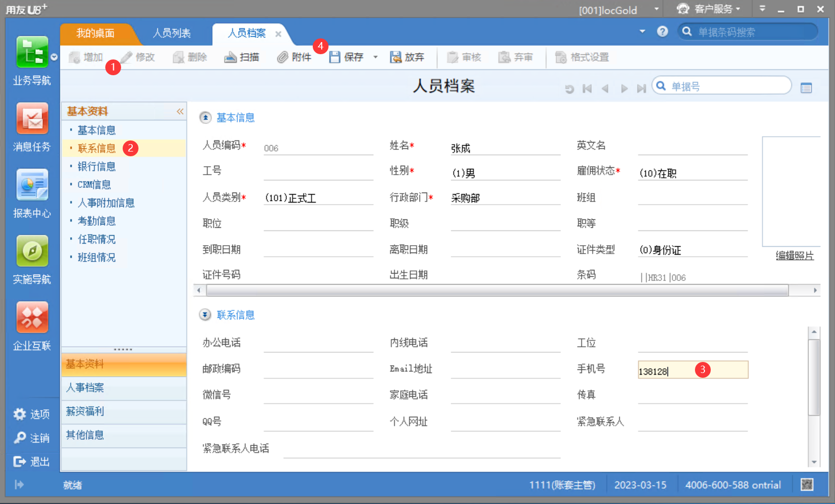The width and height of the screenshot is (835, 504).
Task: Click the 审核 approve toolbar button
Action: [464, 57]
